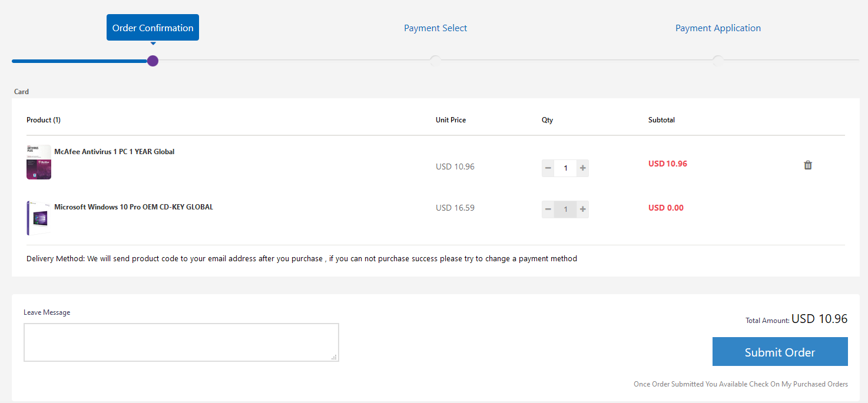Select the Windows unit price USD 16.59
868x403 pixels.
[455, 208]
